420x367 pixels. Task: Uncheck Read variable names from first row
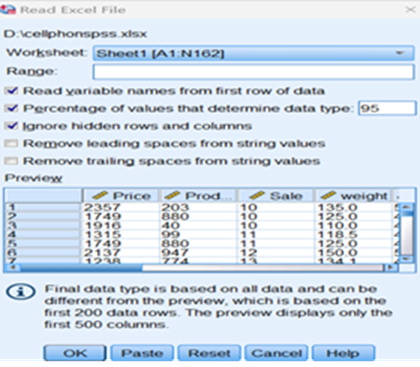12,91
